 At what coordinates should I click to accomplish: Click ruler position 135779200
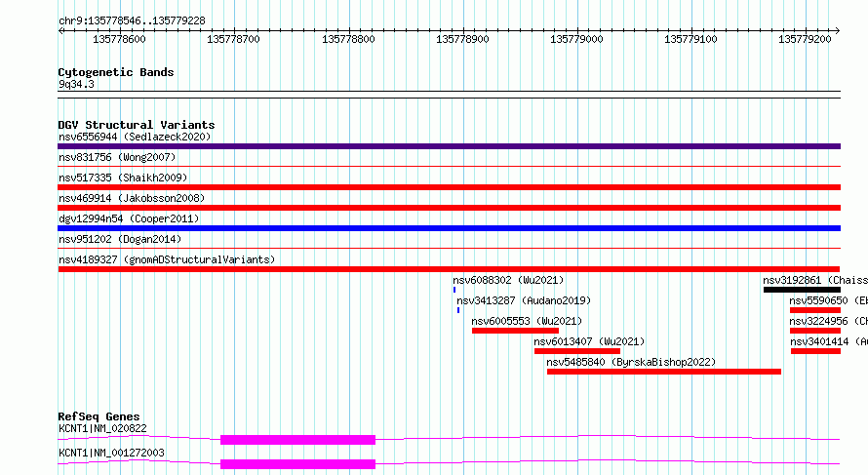coord(805,39)
